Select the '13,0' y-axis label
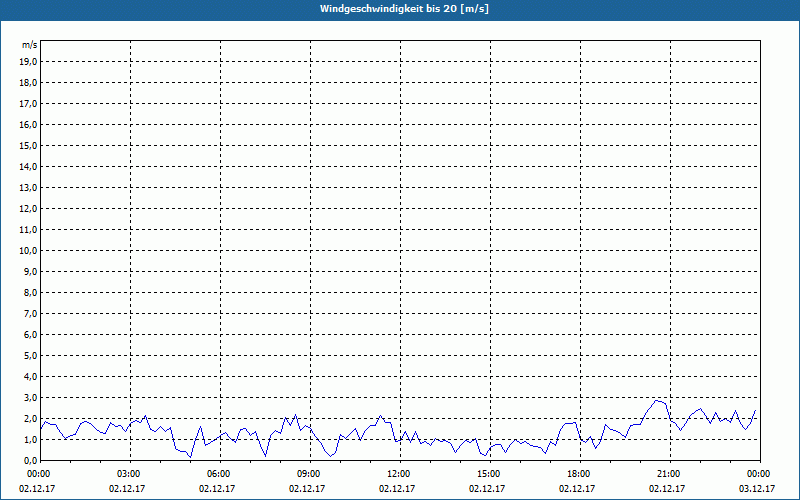Screen dimensions: 800x500 28,188
